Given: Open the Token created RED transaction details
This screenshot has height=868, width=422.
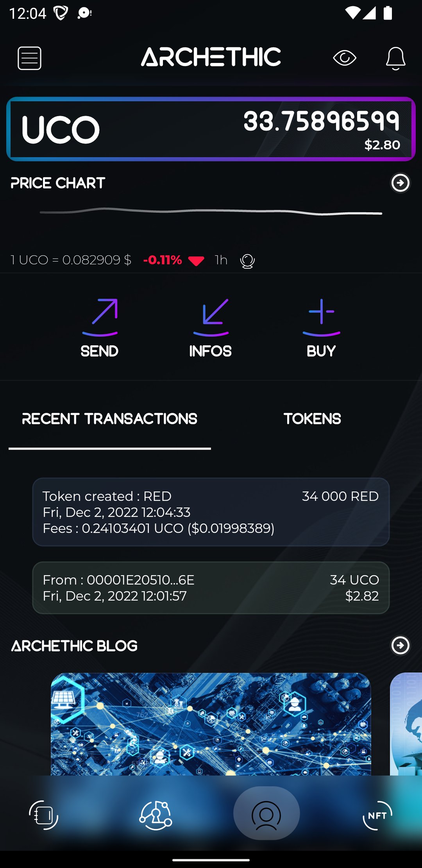Looking at the screenshot, I should pos(211,512).
